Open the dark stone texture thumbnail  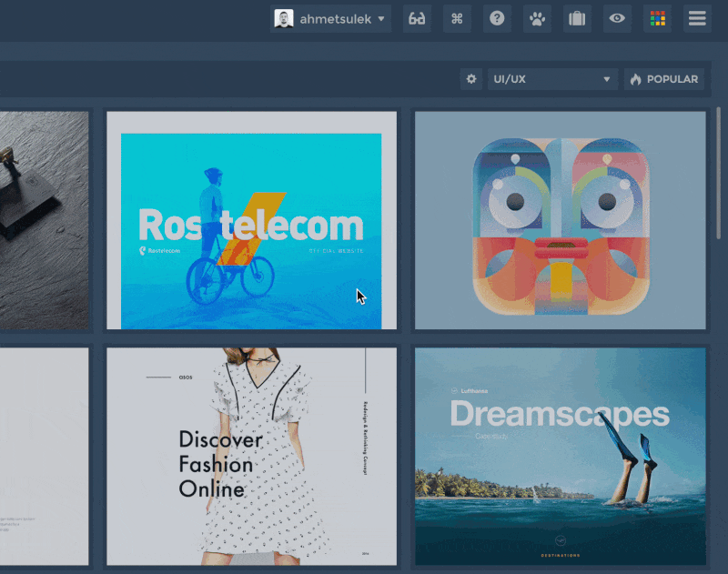(44, 220)
